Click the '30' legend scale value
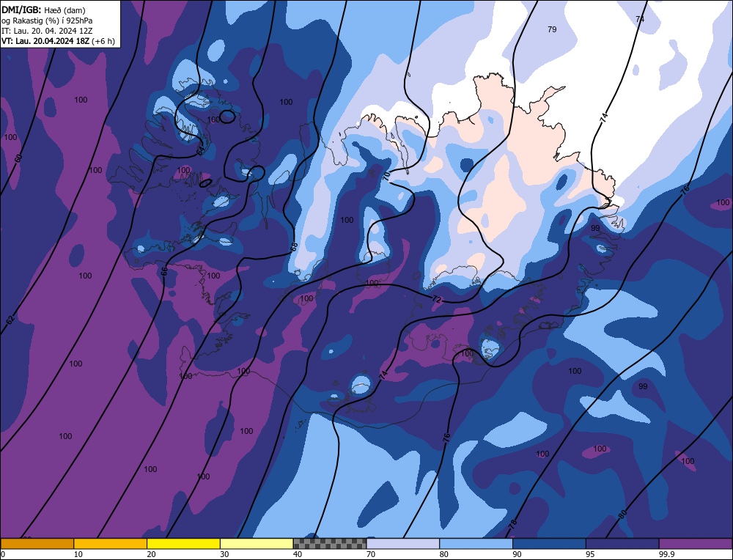733x560 pixels. [225, 554]
